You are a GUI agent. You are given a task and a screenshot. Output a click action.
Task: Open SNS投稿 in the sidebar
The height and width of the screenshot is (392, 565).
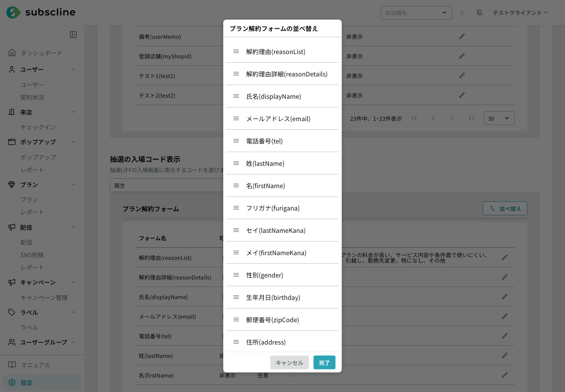click(32, 255)
